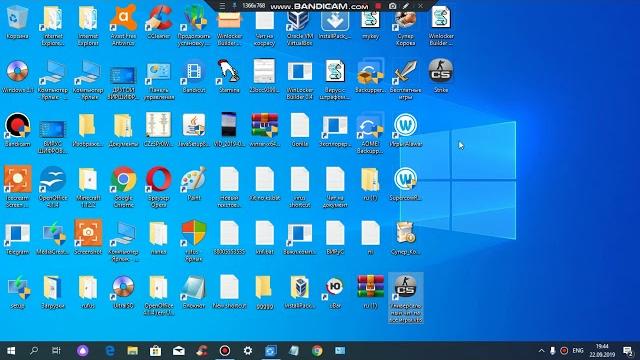
Task: Select the OpenOffice desktop shortcut
Action: pyautogui.click(x=53, y=187)
